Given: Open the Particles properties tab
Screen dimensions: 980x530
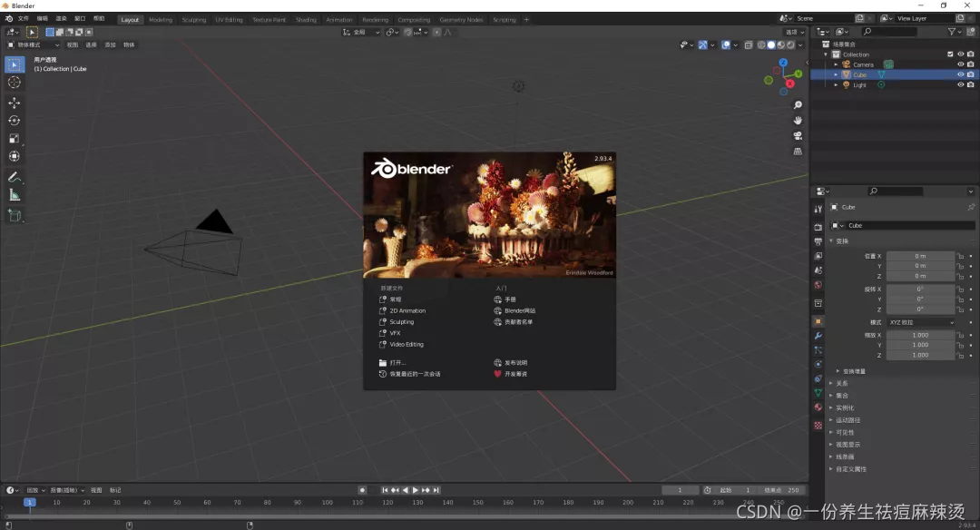Looking at the screenshot, I should tap(818, 350).
